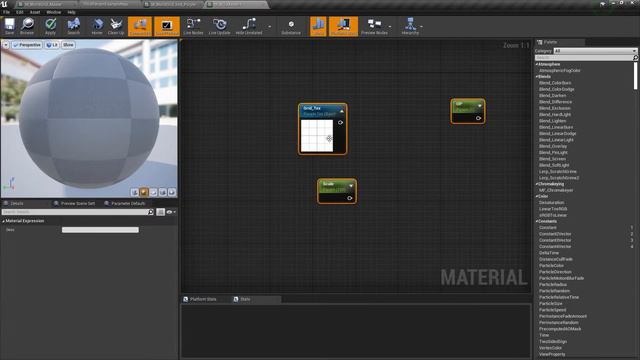Image resolution: width=640 pixels, height=360 pixels.
Task: Click the Palette list scrollbar thumb
Action: (x=636, y=76)
